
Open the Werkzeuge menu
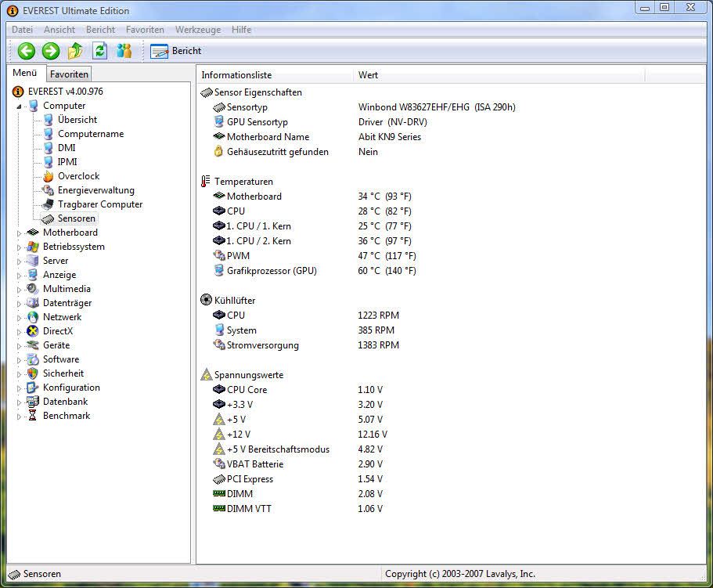click(198, 30)
